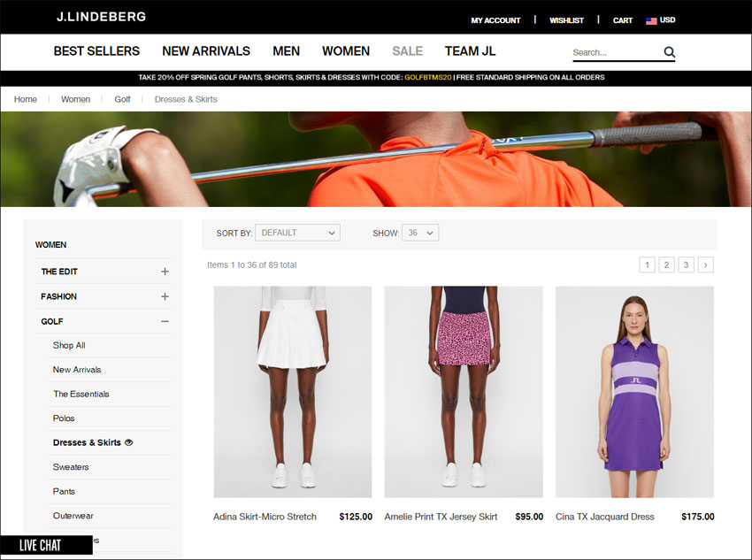
Task: Click the US flag currency icon
Action: click(x=651, y=20)
